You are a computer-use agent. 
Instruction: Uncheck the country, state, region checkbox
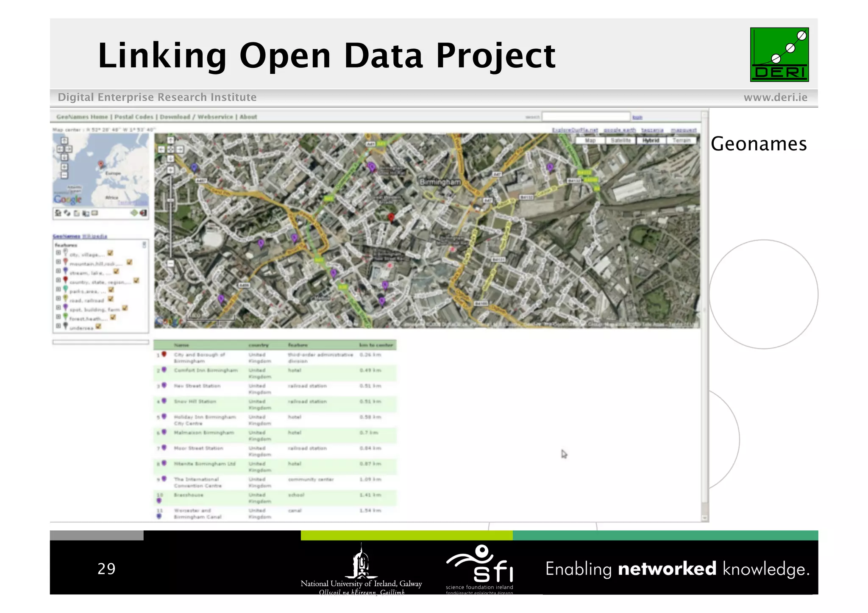136,280
